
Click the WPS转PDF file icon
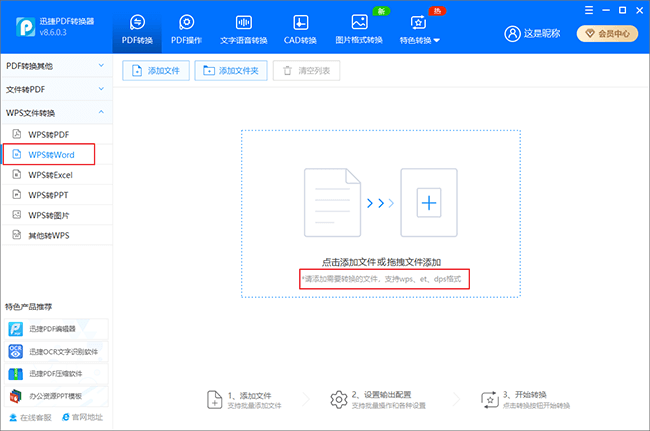coord(17,134)
